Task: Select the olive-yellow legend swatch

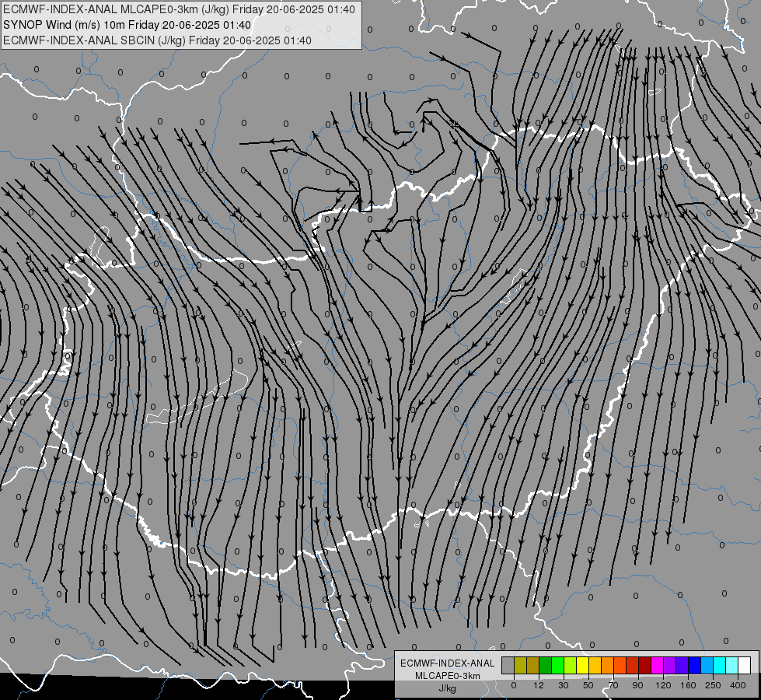Action: (x=520, y=666)
